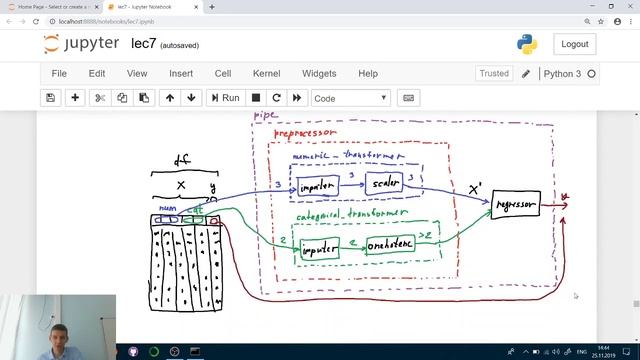Show hidden system tray icons chevron
The width and height of the screenshot is (640, 360).
coord(525,351)
